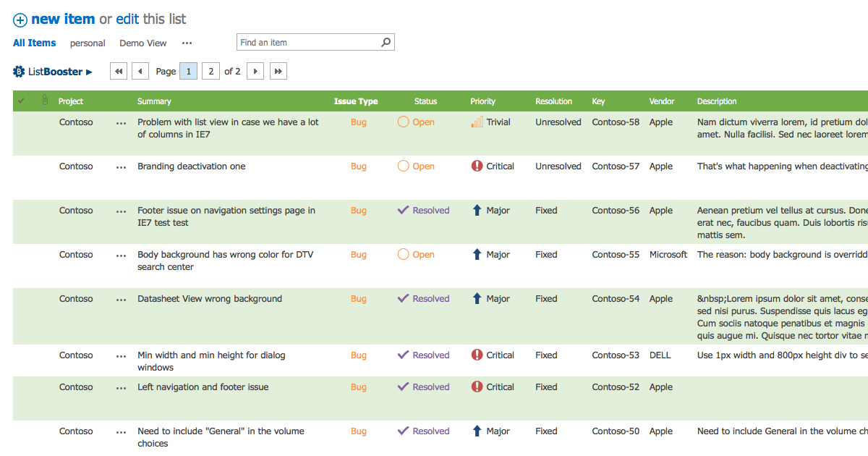
Task: Switch to the Demo View tab
Action: (x=142, y=43)
